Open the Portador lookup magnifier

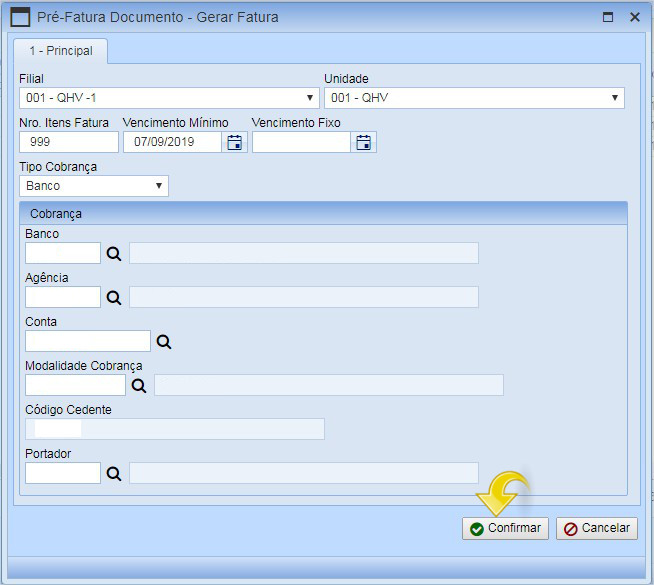(114, 474)
